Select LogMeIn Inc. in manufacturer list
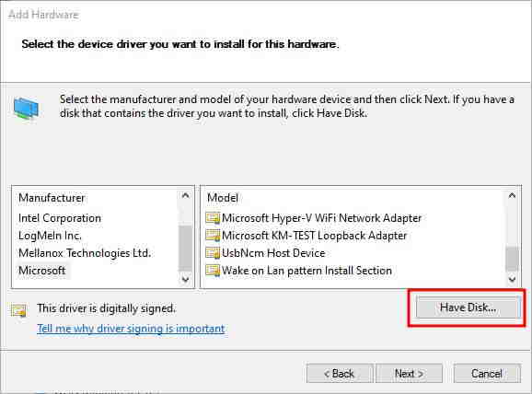Screen dimensions: 532x394 point(50,236)
